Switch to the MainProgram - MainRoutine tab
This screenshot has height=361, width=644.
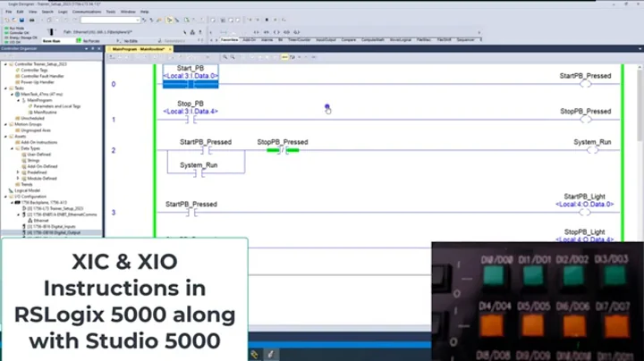click(x=139, y=49)
